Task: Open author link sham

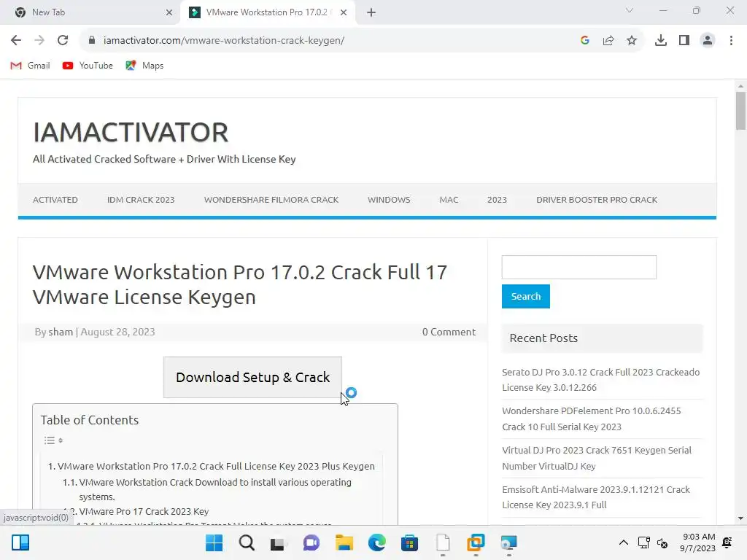Action: (61, 332)
